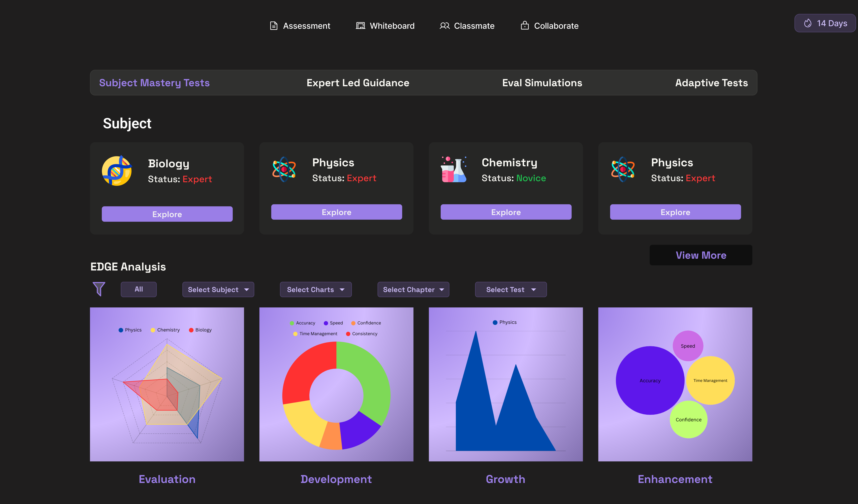Toggle Physics legend in Evaluation radar chart
Screen dimensions: 858x504
(130, 330)
